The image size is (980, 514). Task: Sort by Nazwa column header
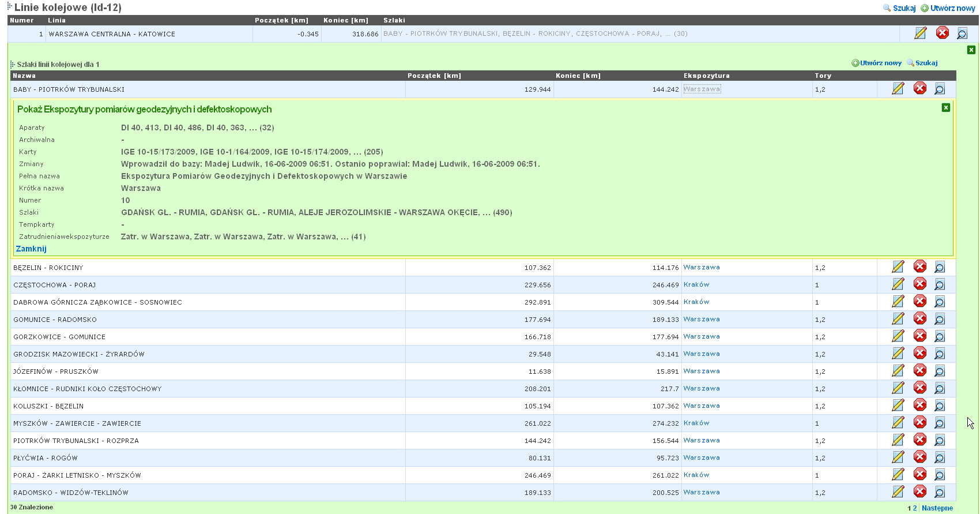coord(24,76)
